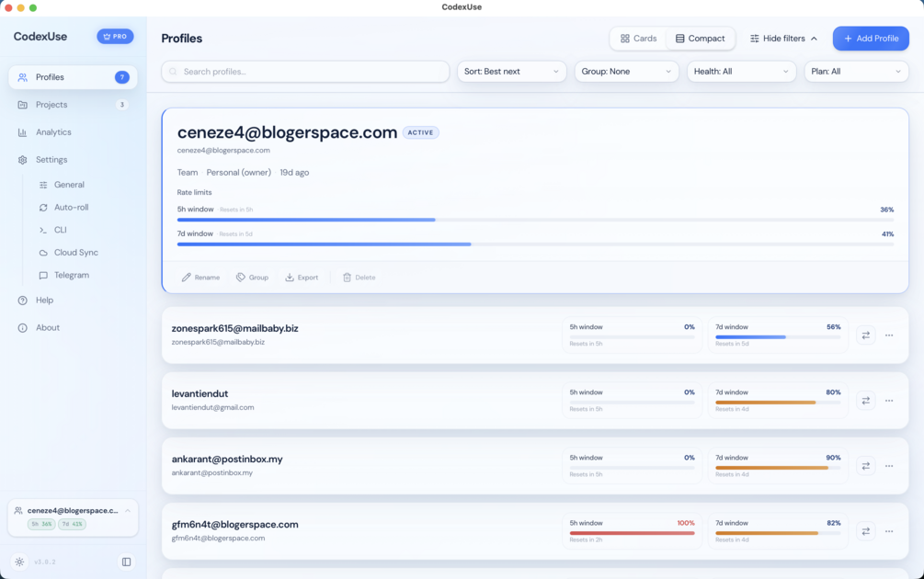Image resolution: width=924 pixels, height=579 pixels.
Task: Focus the Search profiles field
Action: tap(305, 72)
